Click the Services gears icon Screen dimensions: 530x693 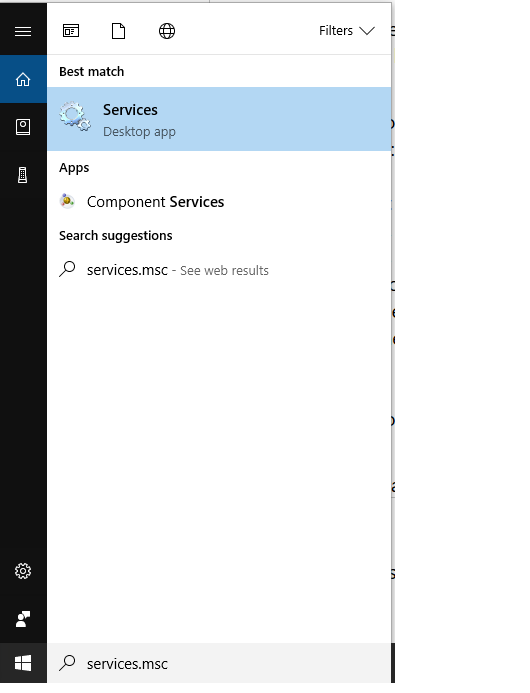[75, 117]
